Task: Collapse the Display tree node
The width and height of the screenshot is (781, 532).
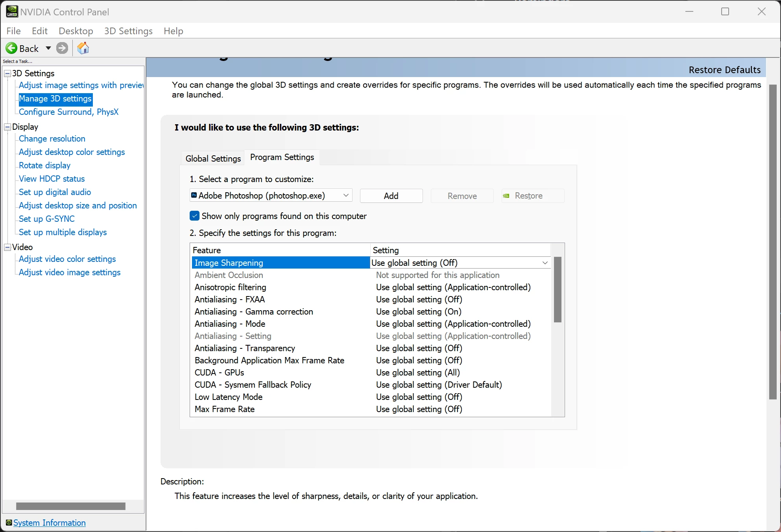Action: 7,127
